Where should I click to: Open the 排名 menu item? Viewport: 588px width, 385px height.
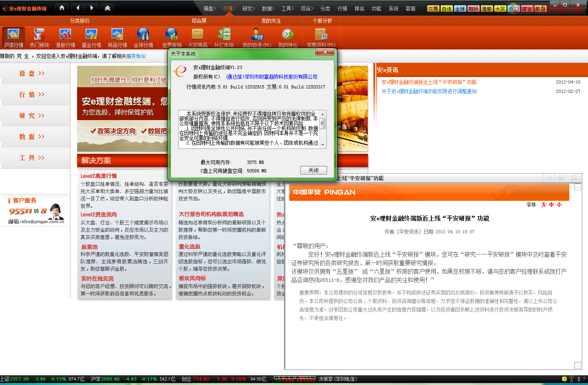[359, 9]
